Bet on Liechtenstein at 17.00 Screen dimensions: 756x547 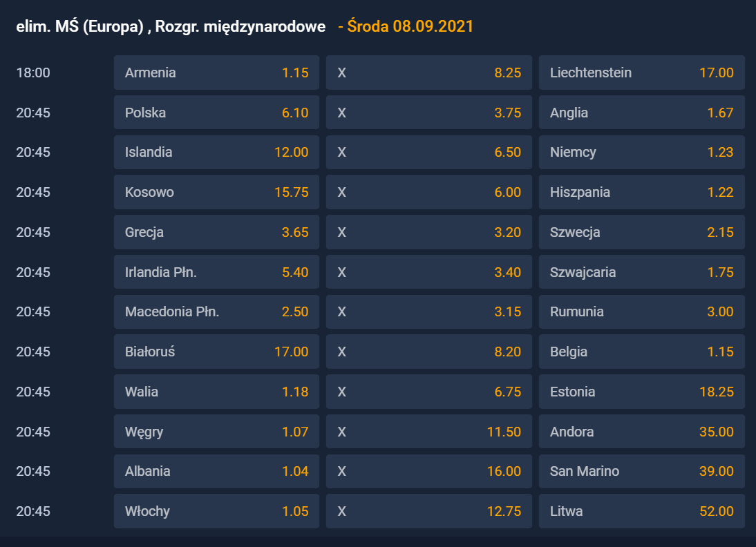point(642,73)
